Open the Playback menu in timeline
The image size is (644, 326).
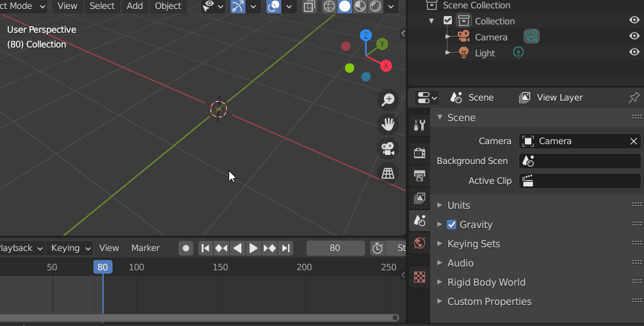(x=20, y=249)
